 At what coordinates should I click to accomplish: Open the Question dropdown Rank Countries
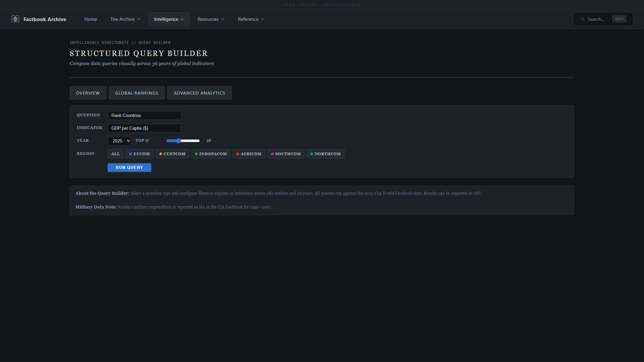tap(144, 116)
